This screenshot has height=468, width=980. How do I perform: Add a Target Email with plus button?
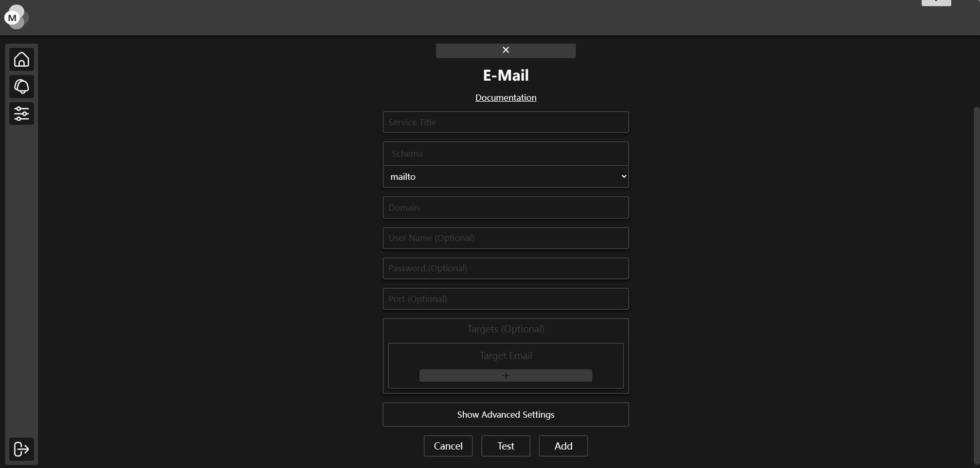point(505,376)
